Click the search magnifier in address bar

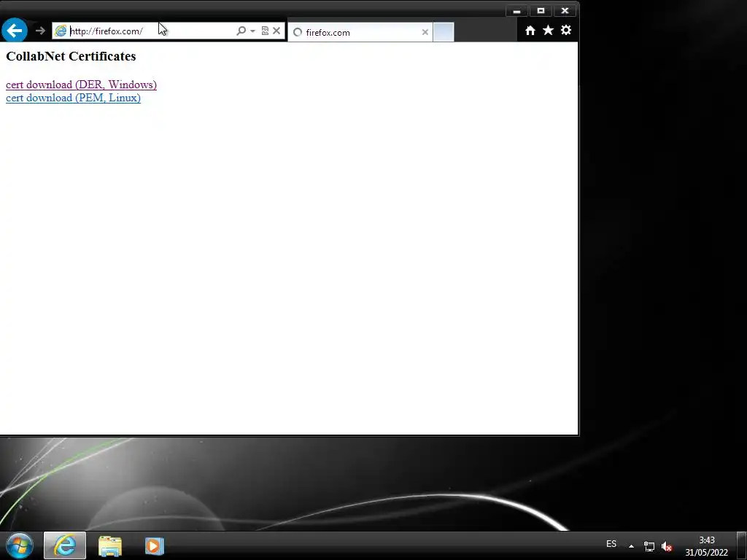241,31
